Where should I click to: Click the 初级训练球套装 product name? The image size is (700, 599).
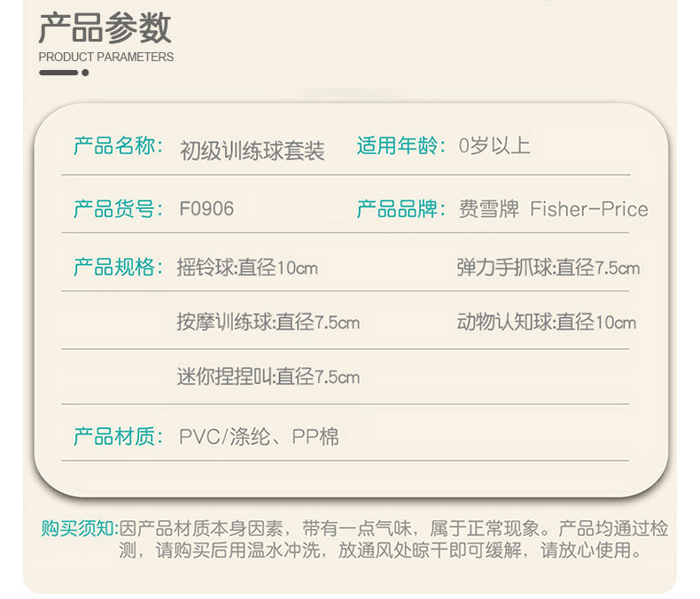point(252,151)
